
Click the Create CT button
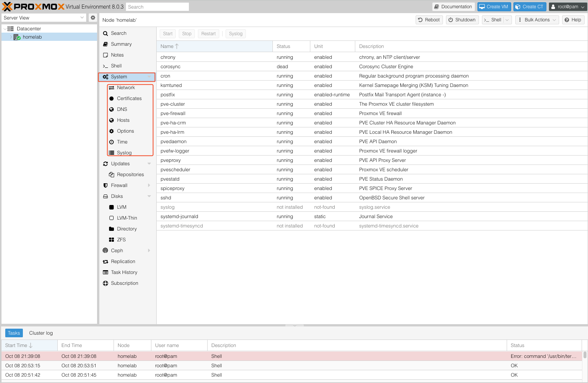[x=530, y=7]
